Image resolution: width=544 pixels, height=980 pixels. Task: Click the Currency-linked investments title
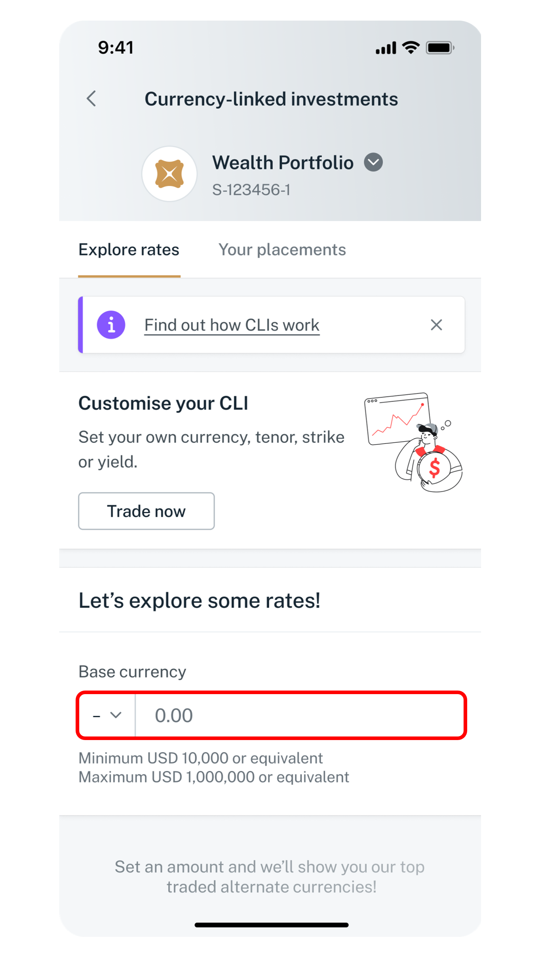click(271, 99)
